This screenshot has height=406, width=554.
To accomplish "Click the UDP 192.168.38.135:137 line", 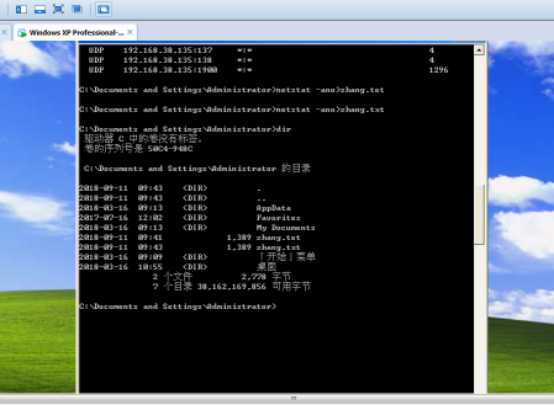I will (x=261, y=50).
